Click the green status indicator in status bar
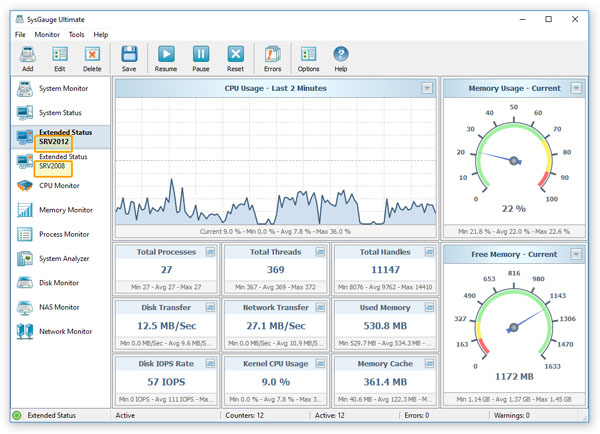The width and height of the screenshot is (600, 434). pyautogui.click(x=17, y=415)
